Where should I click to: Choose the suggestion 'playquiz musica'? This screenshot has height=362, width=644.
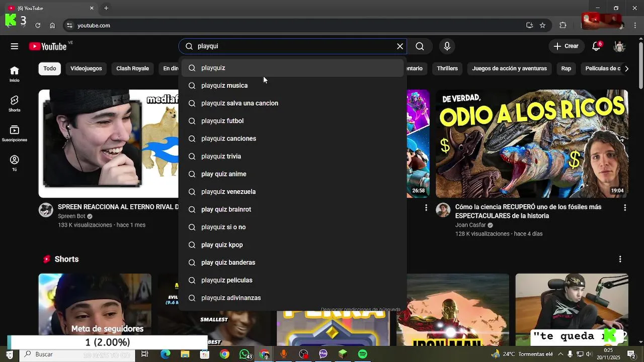tap(293, 85)
